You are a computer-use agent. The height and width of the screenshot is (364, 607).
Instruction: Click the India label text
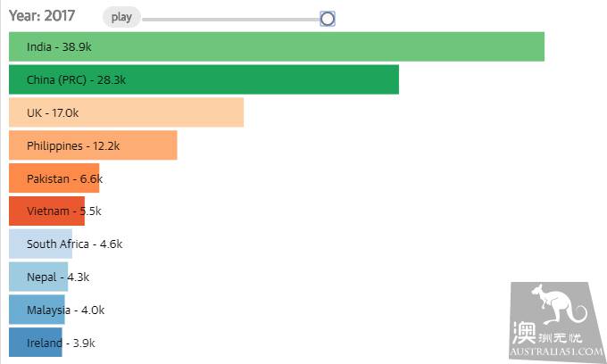(39, 46)
